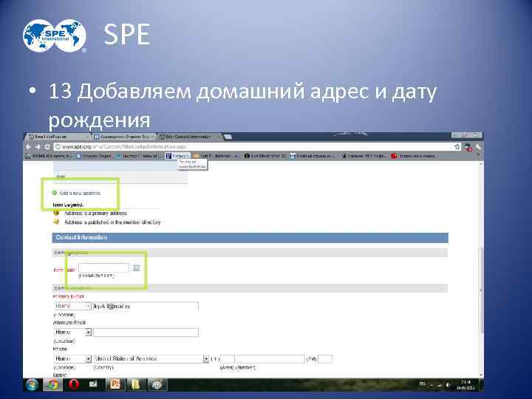Screen dimensions: 532x399
Task: Open the birth date calendar picker icon
Action: [137, 268]
